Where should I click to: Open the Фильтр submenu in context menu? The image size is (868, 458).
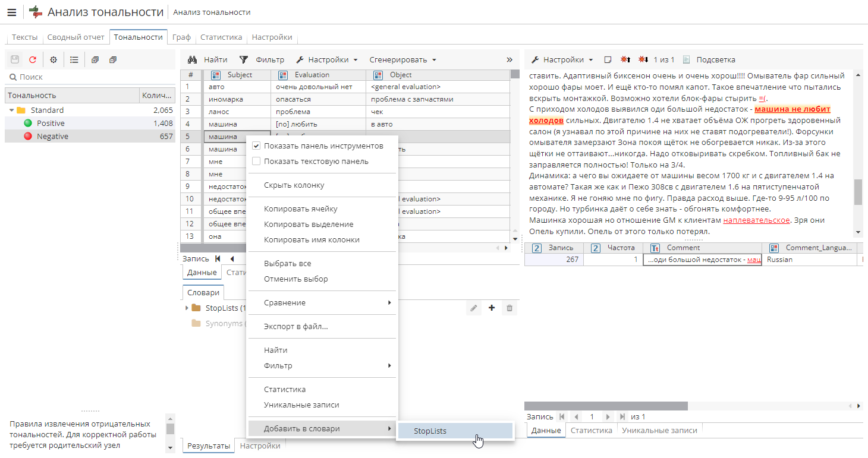click(x=322, y=365)
